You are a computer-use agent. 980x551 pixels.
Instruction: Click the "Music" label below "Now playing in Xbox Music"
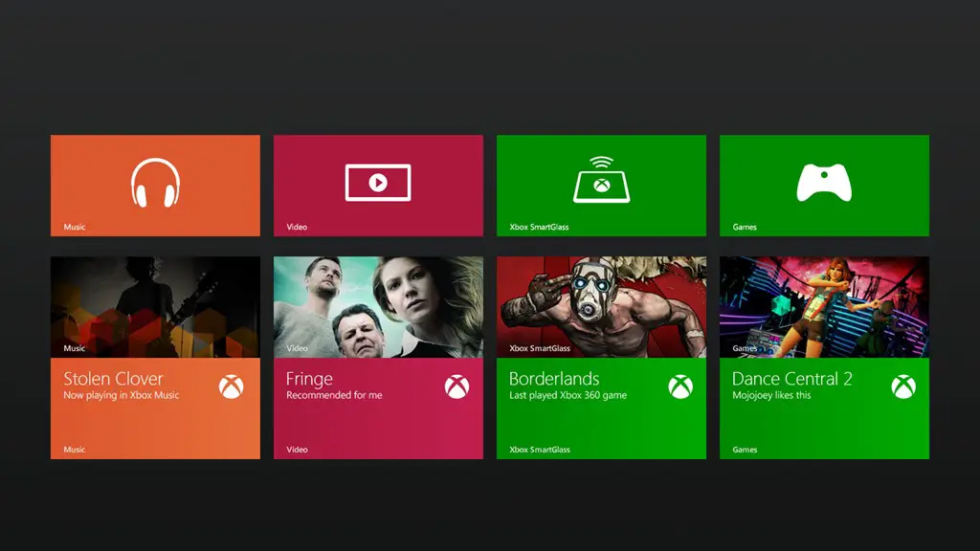point(75,450)
